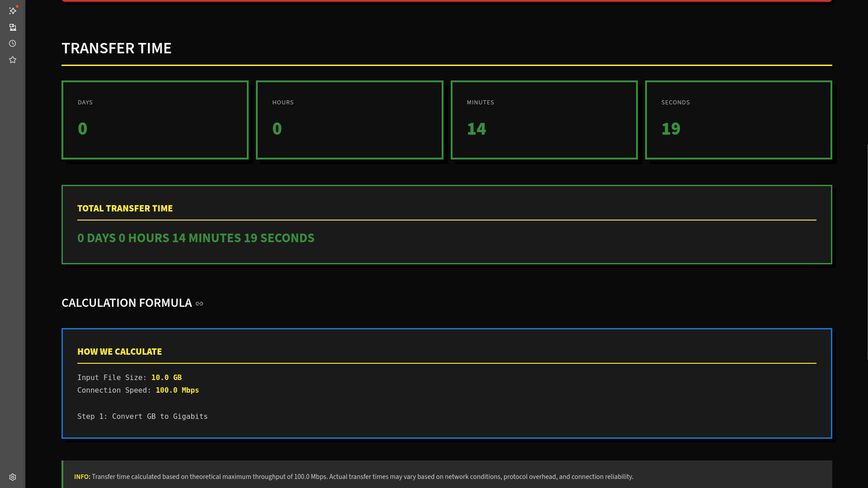Viewport: 868px width, 488px height.
Task: Select the SECONDS card showing 19
Action: pyautogui.click(x=739, y=120)
